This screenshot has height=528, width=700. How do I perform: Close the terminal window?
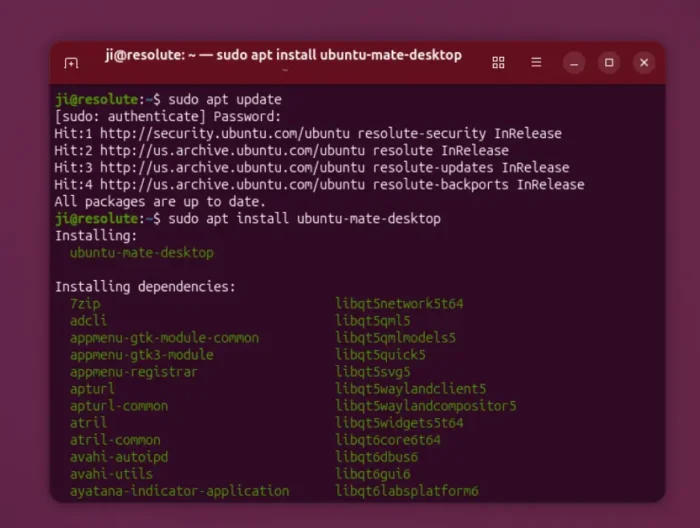coord(644,62)
